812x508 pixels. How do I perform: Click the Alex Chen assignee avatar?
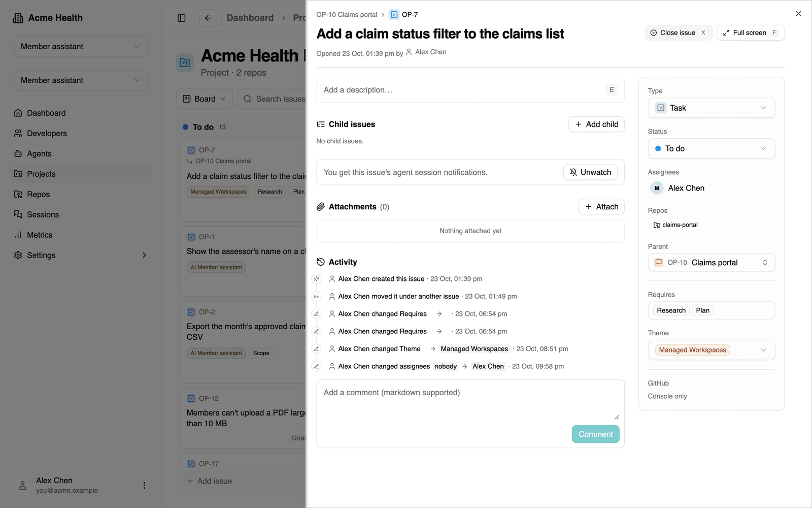[657, 188]
